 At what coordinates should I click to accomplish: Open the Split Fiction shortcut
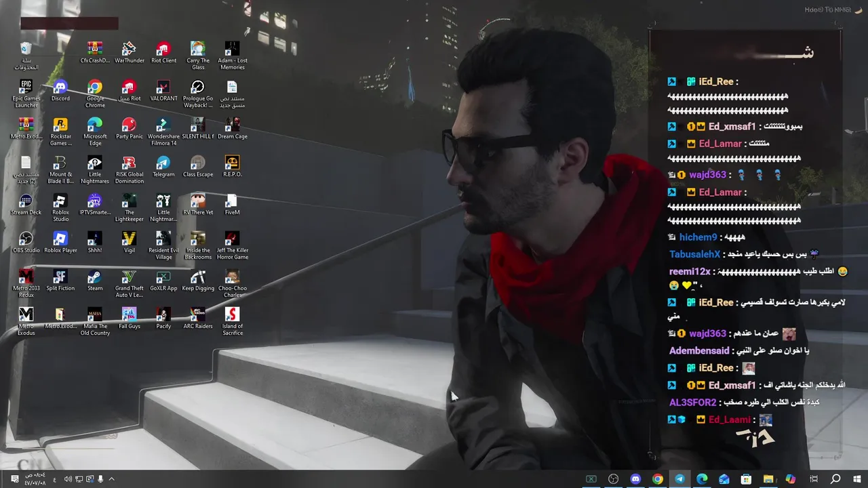coord(60,281)
